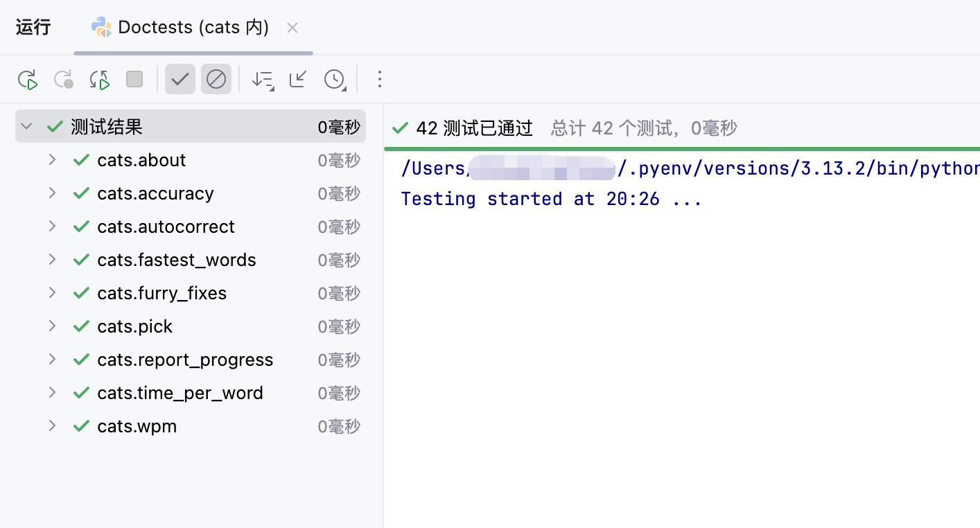Toggle show passed tests checkmark
This screenshot has width=980, height=528.
pos(180,80)
